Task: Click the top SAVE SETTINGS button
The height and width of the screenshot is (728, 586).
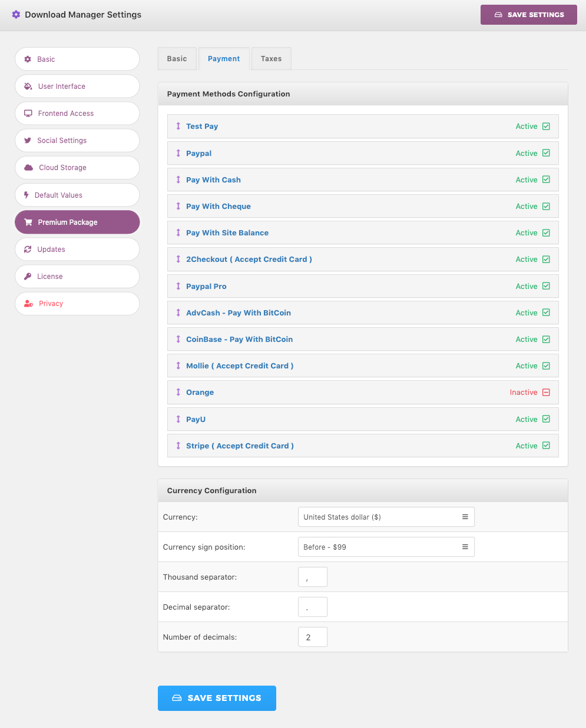Action: [528, 14]
